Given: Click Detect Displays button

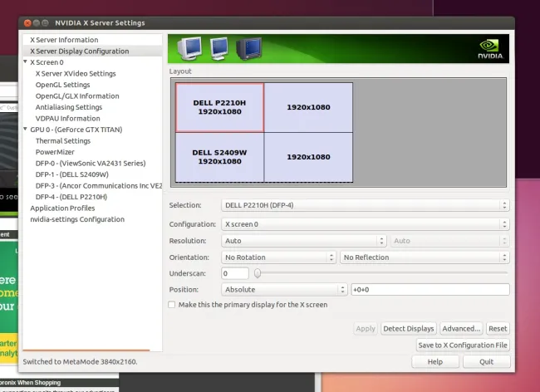Looking at the screenshot, I should pos(409,329).
